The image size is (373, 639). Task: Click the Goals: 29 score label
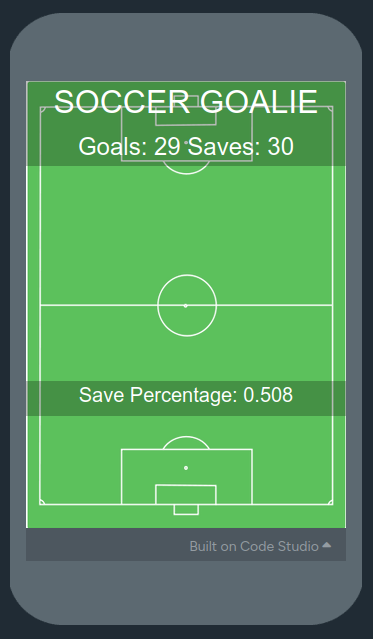pos(129,146)
